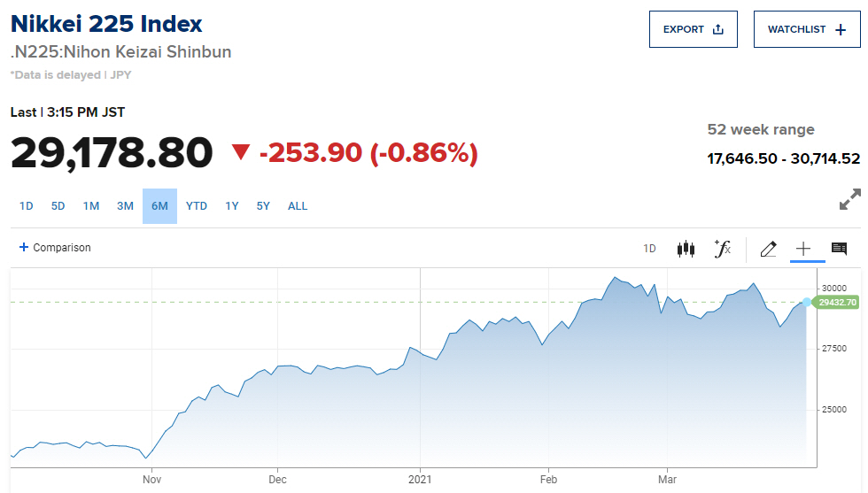The width and height of the screenshot is (868, 493).
Task: Select the pencil drawing tool
Action: pyautogui.click(x=768, y=249)
